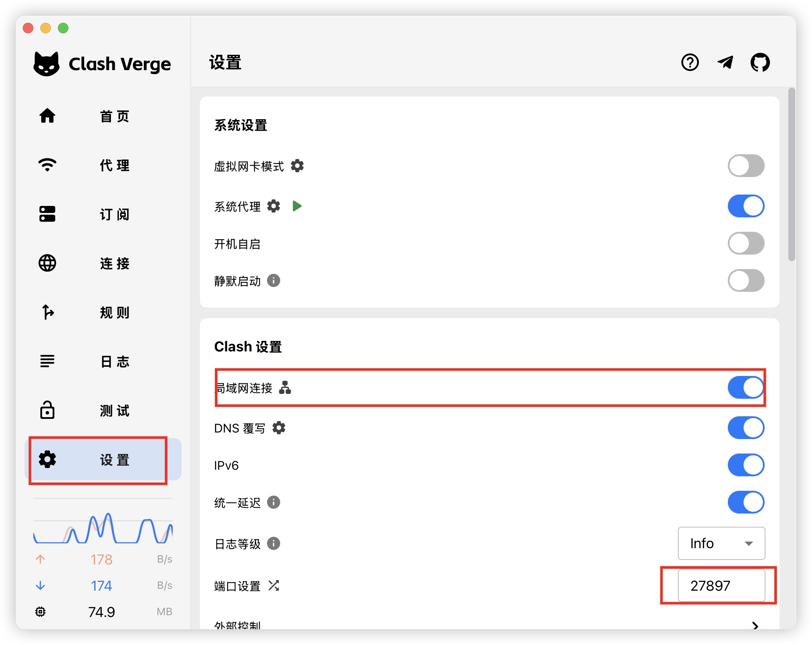
Task: Click the red macOS close window button
Action: [x=28, y=28]
